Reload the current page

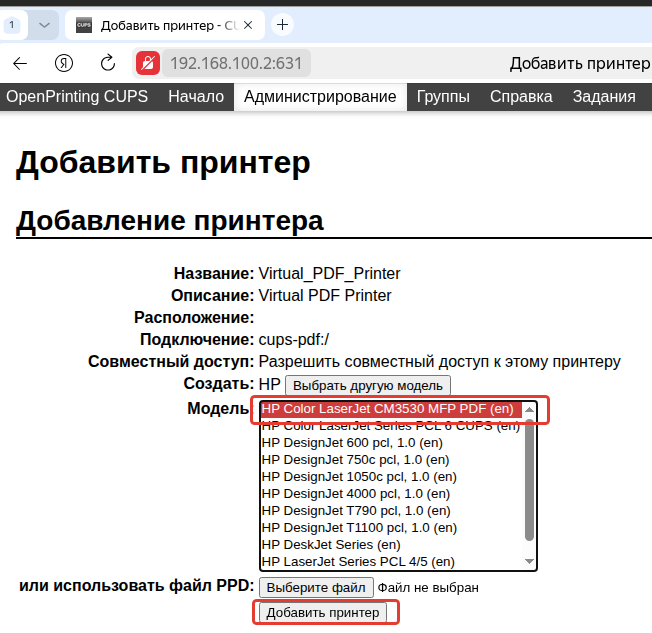click(108, 64)
